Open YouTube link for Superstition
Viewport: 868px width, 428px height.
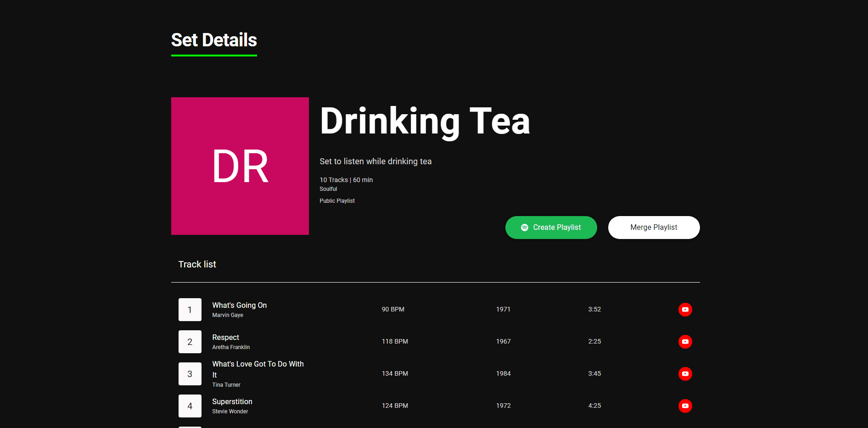pos(685,406)
